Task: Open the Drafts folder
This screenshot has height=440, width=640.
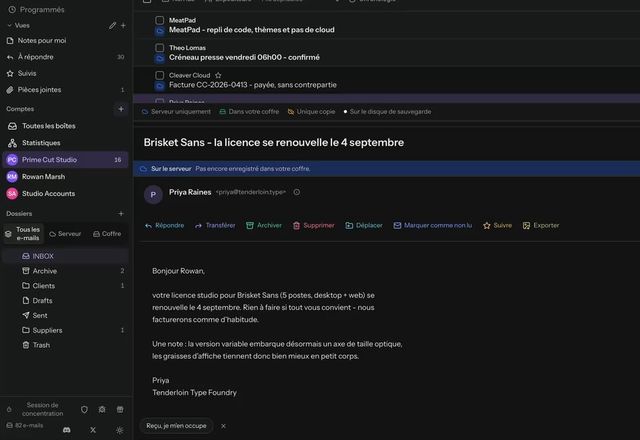Action: click(x=65, y=300)
